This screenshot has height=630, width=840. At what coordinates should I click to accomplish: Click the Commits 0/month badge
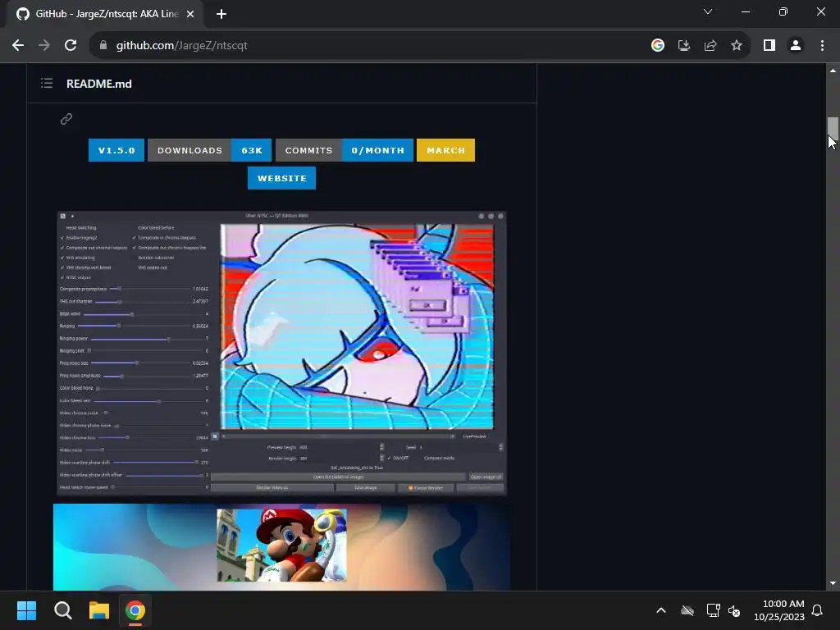click(345, 151)
